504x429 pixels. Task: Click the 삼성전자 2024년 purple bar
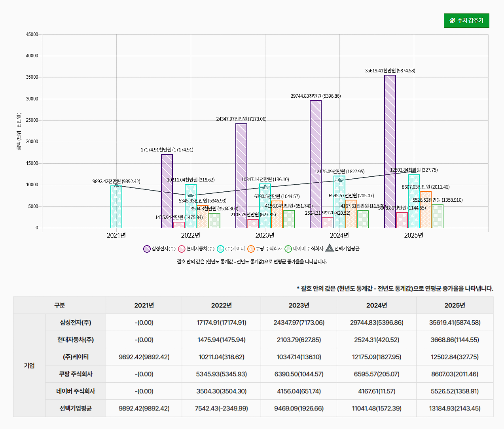(x=316, y=164)
